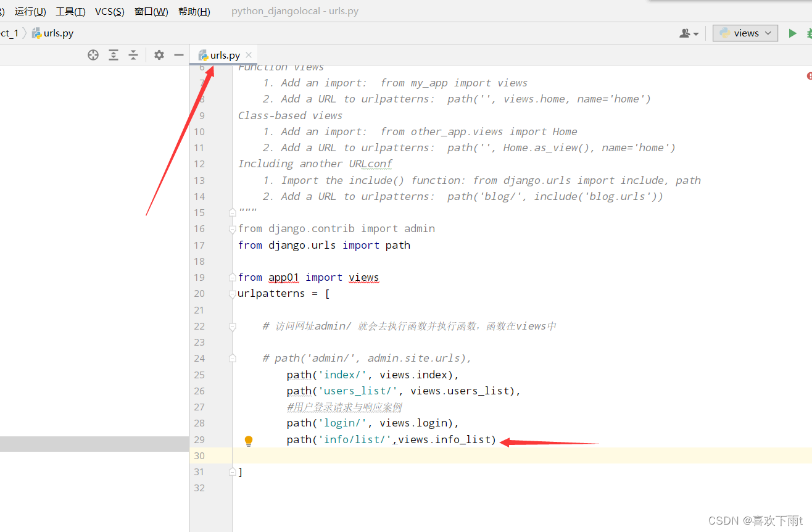Click 'from django.urls import path' line

[x=324, y=245]
